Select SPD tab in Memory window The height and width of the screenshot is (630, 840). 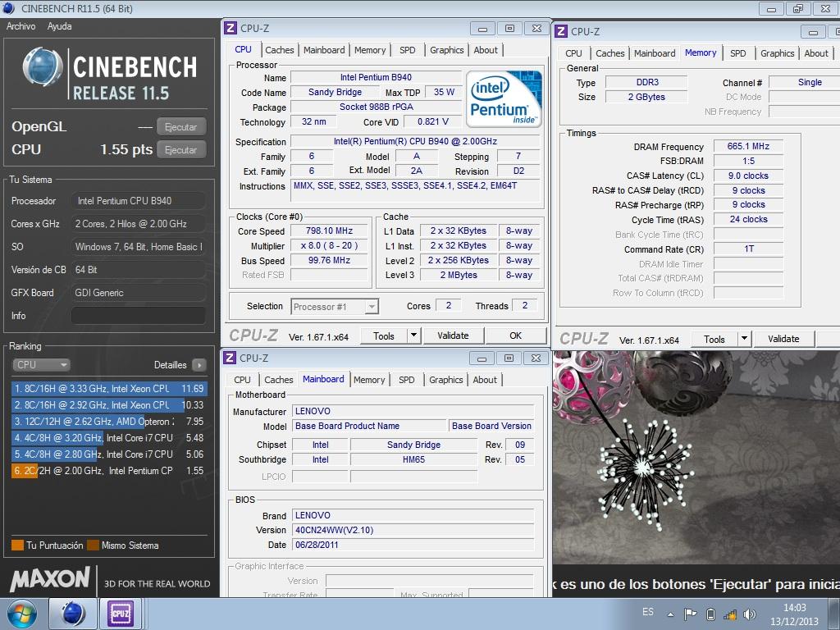click(x=737, y=53)
